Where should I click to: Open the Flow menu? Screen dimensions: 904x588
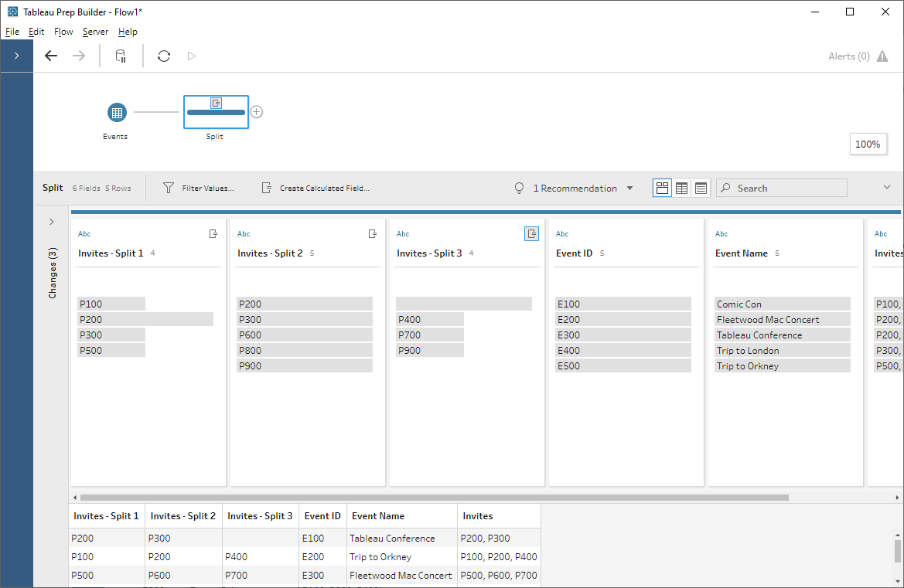pyautogui.click(x=63, y=32)
